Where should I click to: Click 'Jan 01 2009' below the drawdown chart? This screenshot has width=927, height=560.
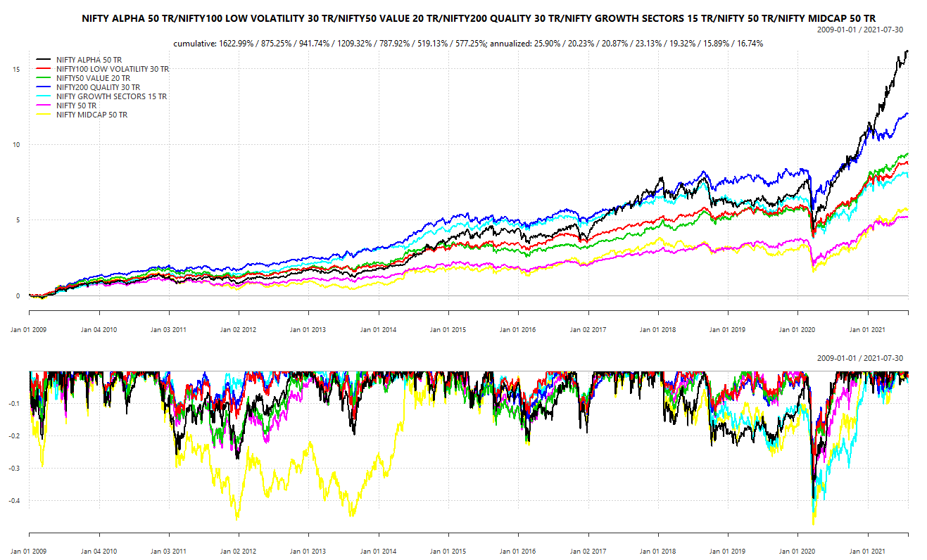29,552
